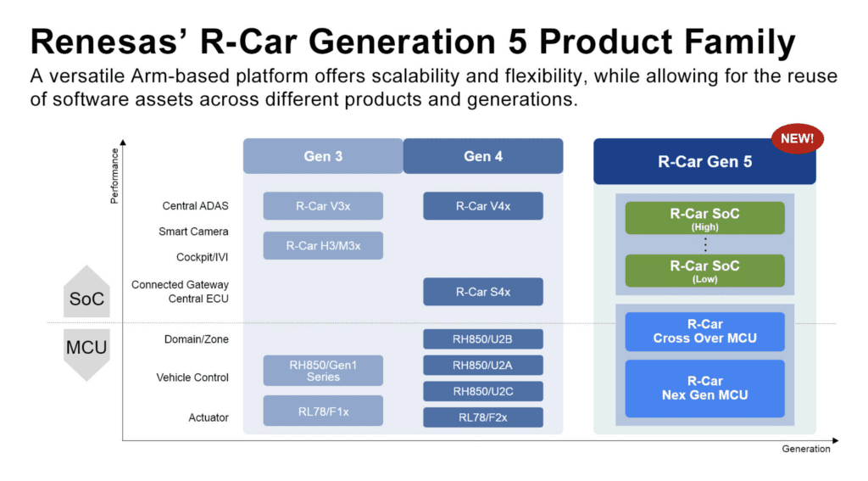Click the MCU downward arrow shape
Viewport: 868px width, 481px height.
[x=86, y=355]
